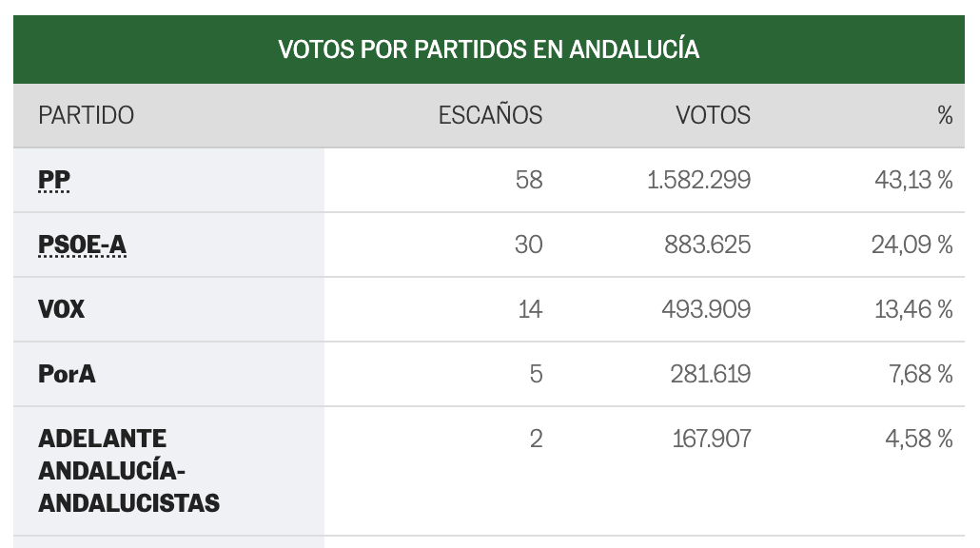Viewport: 980px width, 548px height.
Task: Select PSOE-A seats value 30
Action: tap(529, 245)
